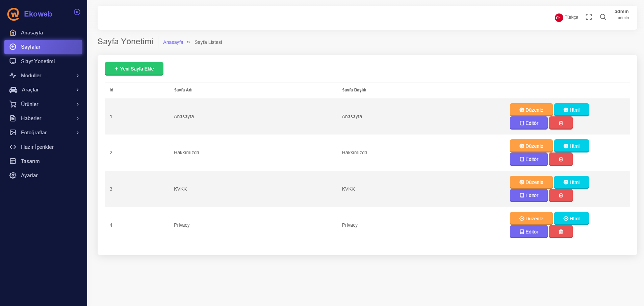Delete the Hakkımızda page with trash icon

[x=561, y=159]
